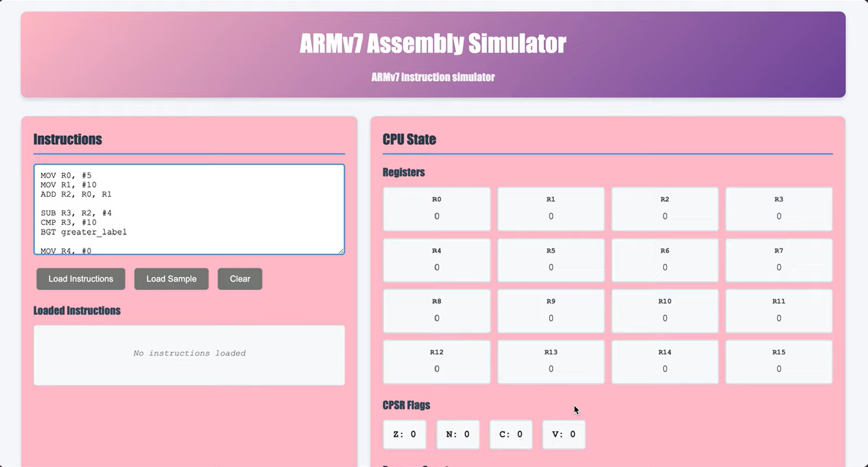Select the R6 register cell
The image size is (868, 467).
click(664, 260)
